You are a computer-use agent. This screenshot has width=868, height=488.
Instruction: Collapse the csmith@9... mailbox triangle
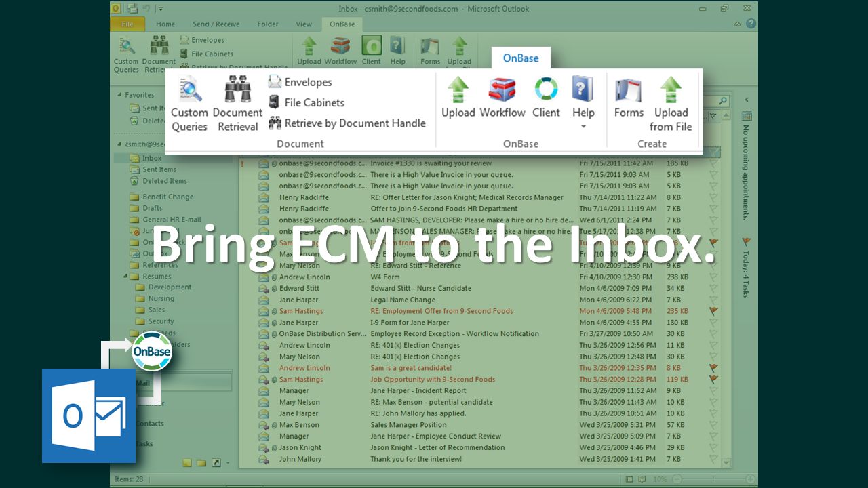[119, 144]
